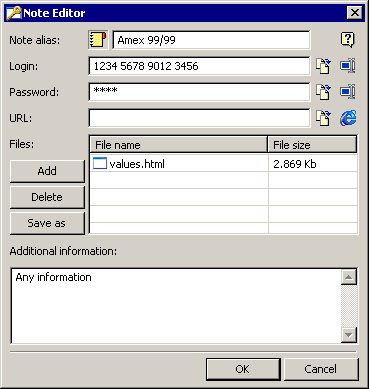
Task: Click the Delete file button
Action: click(x=47, y=197)
